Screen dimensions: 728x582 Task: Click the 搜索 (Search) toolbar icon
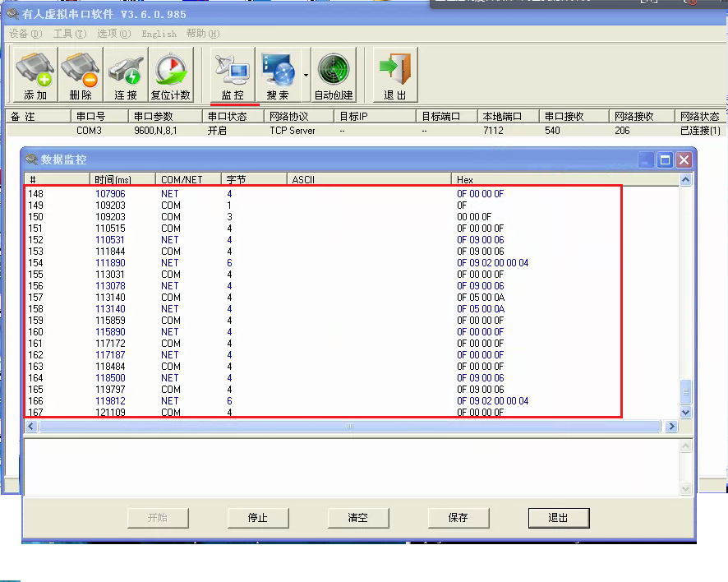[x=278, y=76]
